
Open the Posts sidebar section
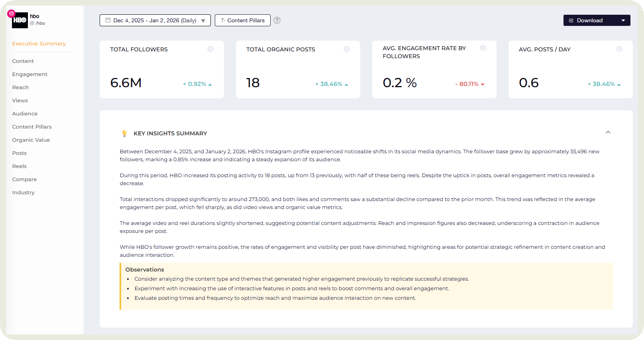(19, 153)
